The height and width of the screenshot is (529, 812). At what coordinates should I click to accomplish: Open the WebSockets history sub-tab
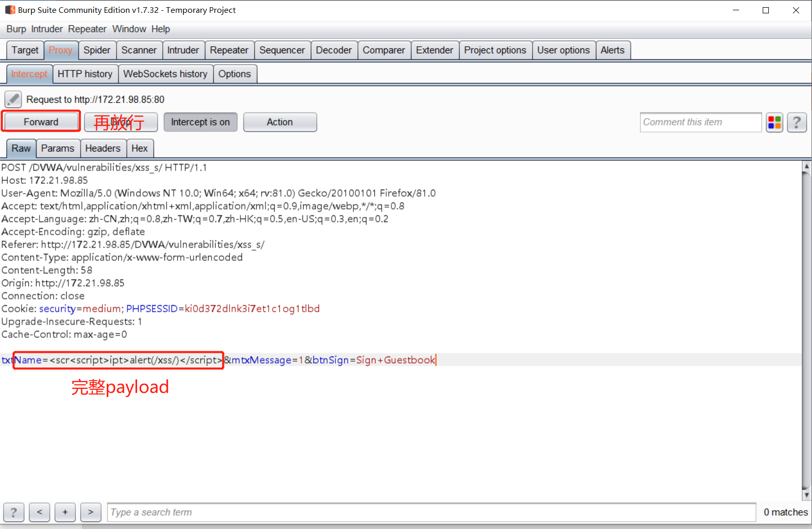tap(165, 74)
